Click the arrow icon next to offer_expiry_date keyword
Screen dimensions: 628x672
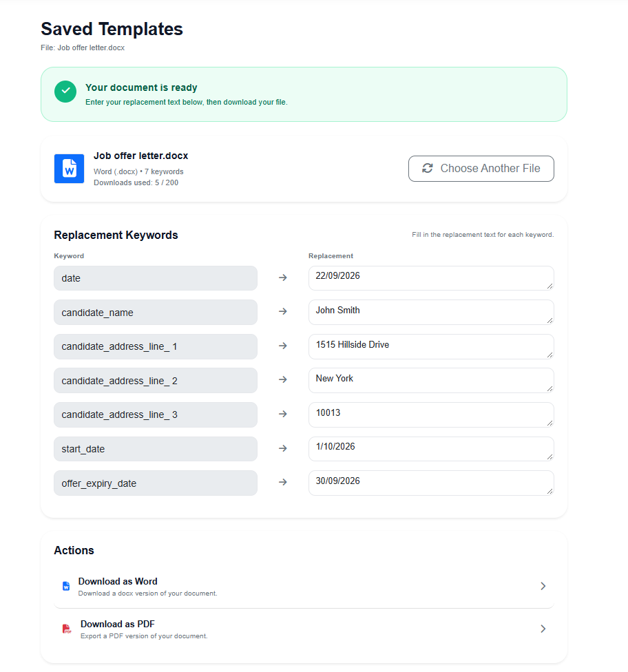(283, 482)
